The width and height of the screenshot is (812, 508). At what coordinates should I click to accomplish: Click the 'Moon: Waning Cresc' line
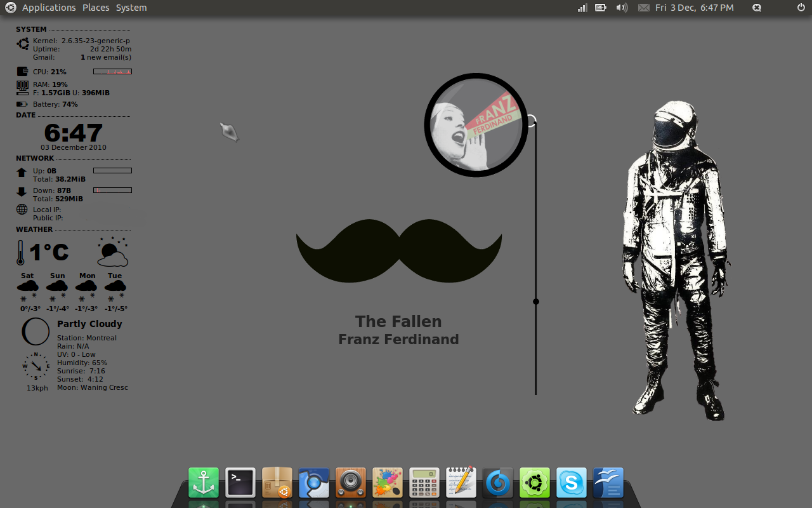(x=93, y=387)
